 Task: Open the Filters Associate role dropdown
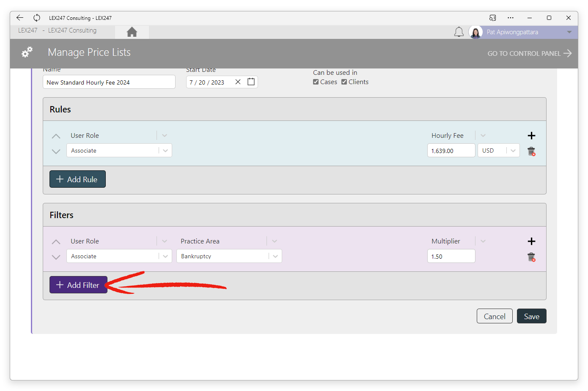[x=165, y=256]
